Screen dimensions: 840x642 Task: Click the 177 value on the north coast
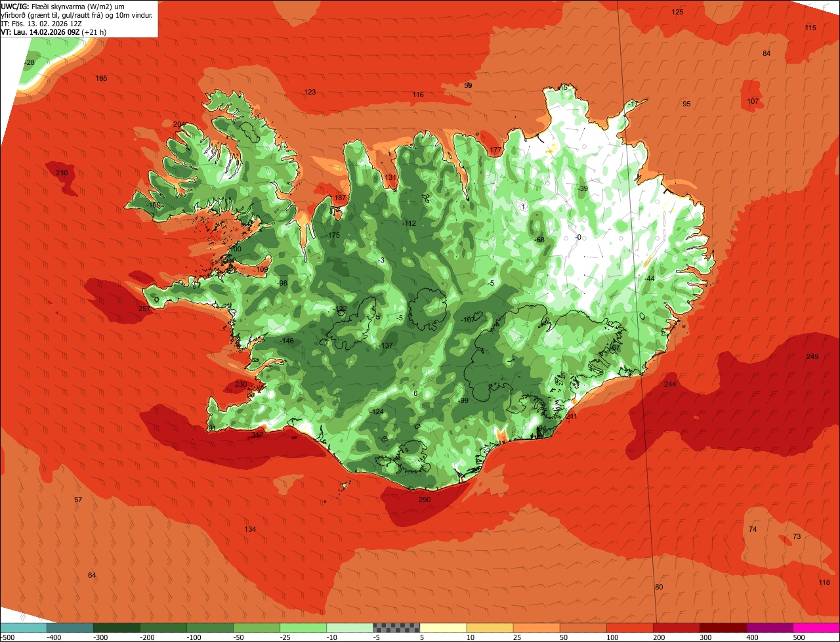tap(495, 150)
